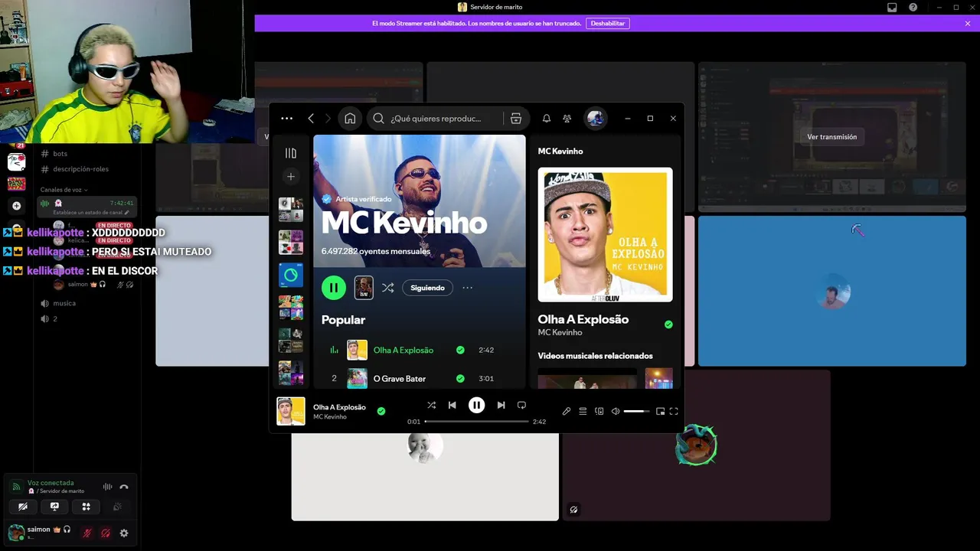
Task: Toggle saved checkmark for O Grave Bater row
Action: point(460,378)
